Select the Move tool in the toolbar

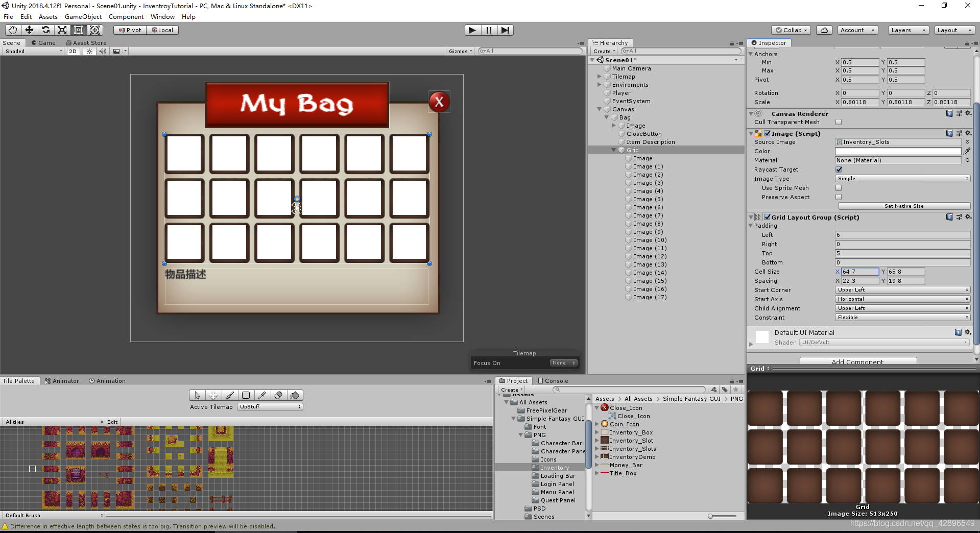tap(29, 30)
